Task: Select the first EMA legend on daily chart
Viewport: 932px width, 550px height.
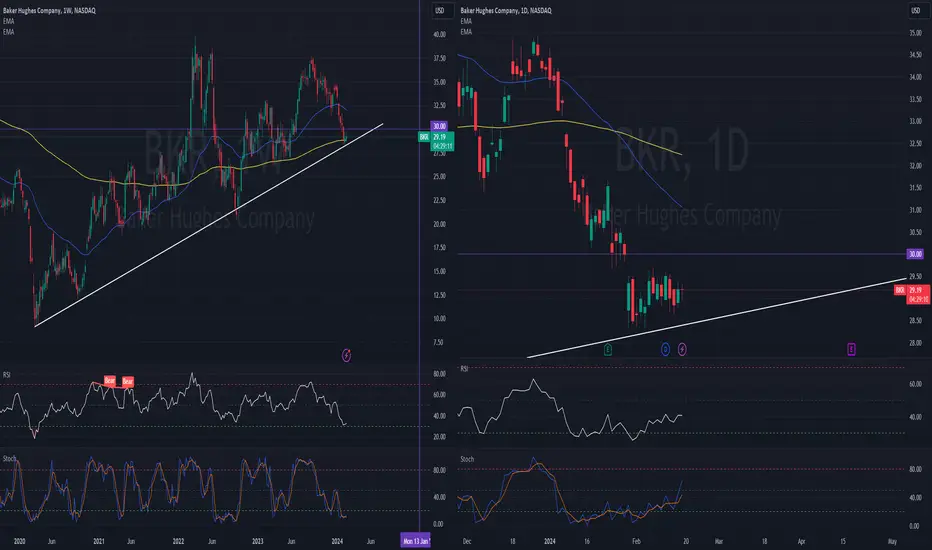Action: coord(466,21)
